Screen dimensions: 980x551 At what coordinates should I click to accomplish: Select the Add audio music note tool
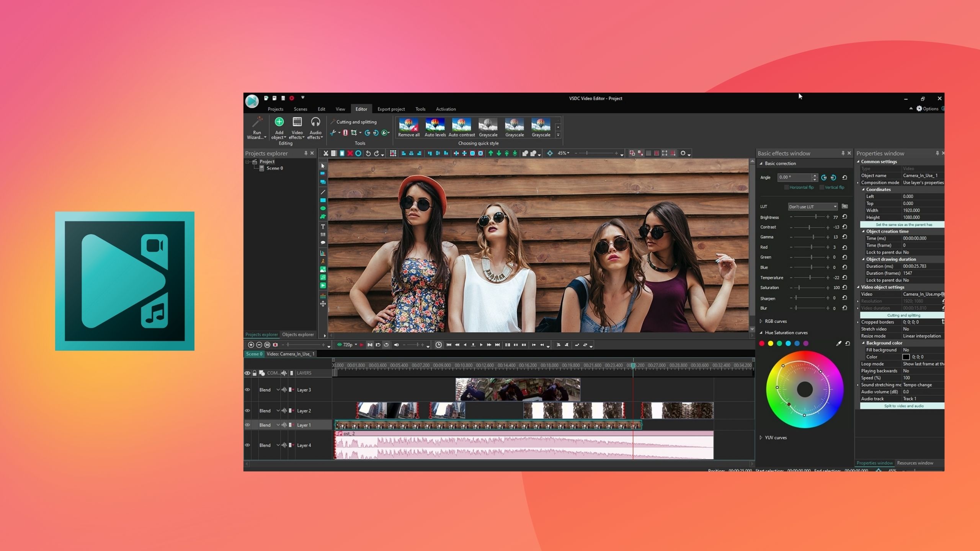[x=323, y=277]
